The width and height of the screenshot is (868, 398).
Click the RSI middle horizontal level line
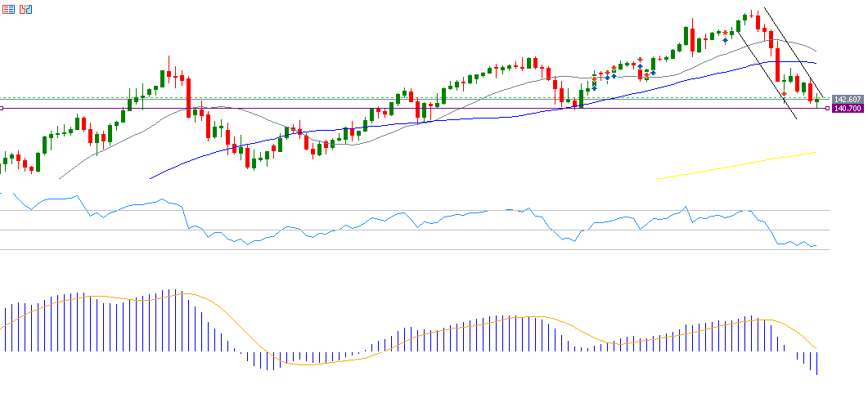409,230
